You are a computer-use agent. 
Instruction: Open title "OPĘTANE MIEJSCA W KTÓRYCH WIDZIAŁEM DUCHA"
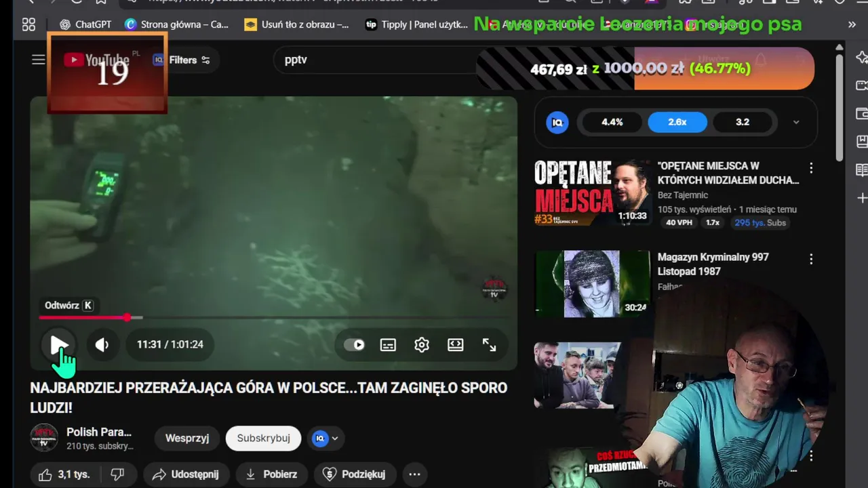(728, 173)
